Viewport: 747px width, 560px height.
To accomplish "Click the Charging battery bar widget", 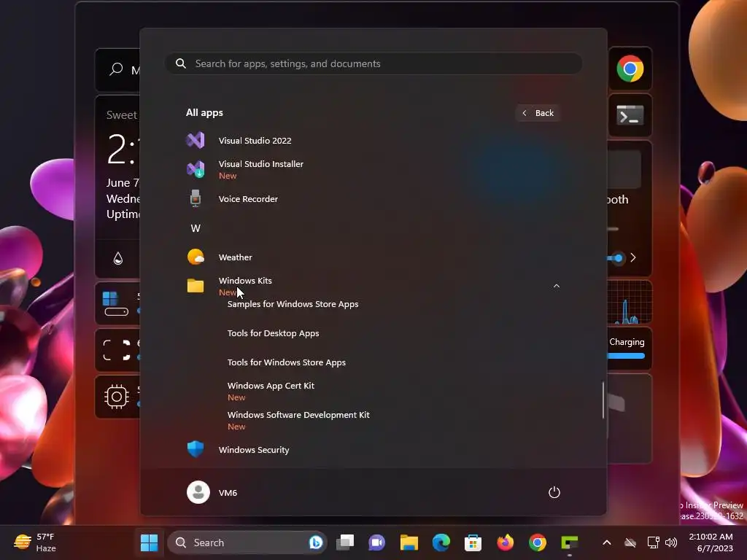I will pos(626,356).
